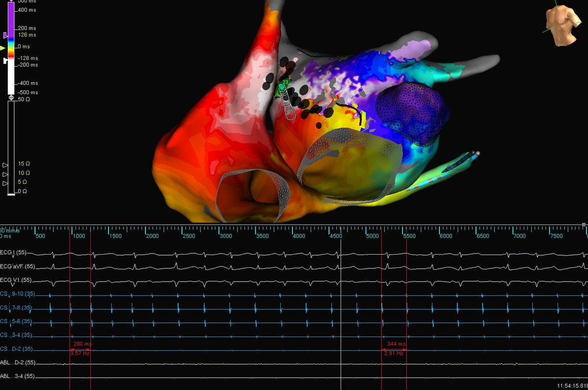The height and width of the screenshot is (390, 588).
Task: Click the 6000 mark on time ruler
Action: point(446,236)
